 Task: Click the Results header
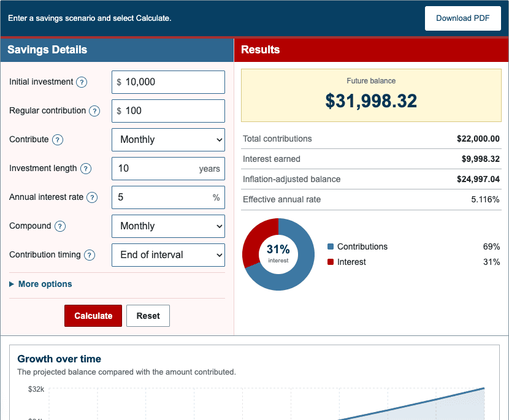261,50
